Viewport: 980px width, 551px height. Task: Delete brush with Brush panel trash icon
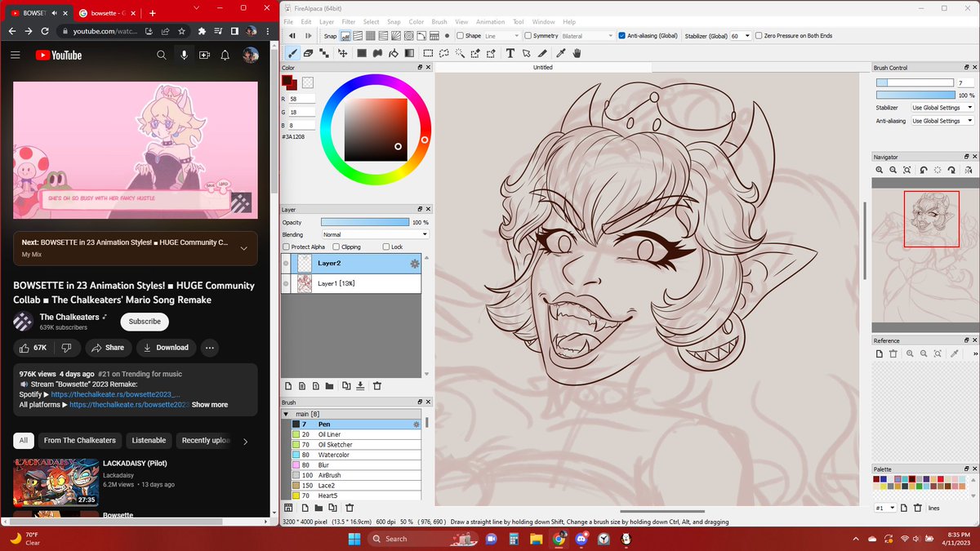click(x=350, y=508)
